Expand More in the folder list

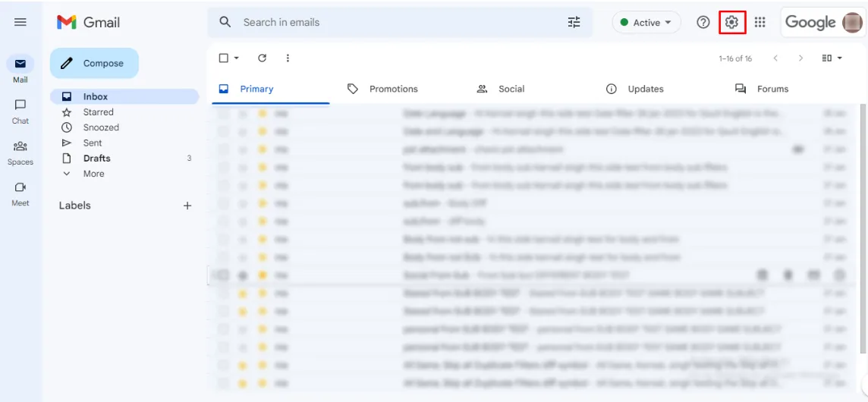pyautogui.click(x=93, y=174)
